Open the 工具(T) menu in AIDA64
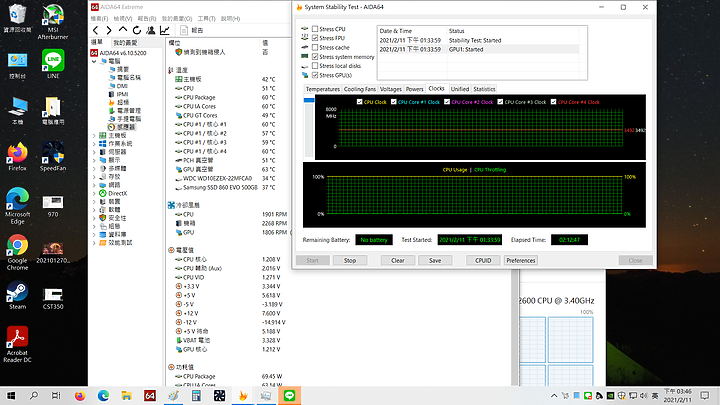 [206, 18]
